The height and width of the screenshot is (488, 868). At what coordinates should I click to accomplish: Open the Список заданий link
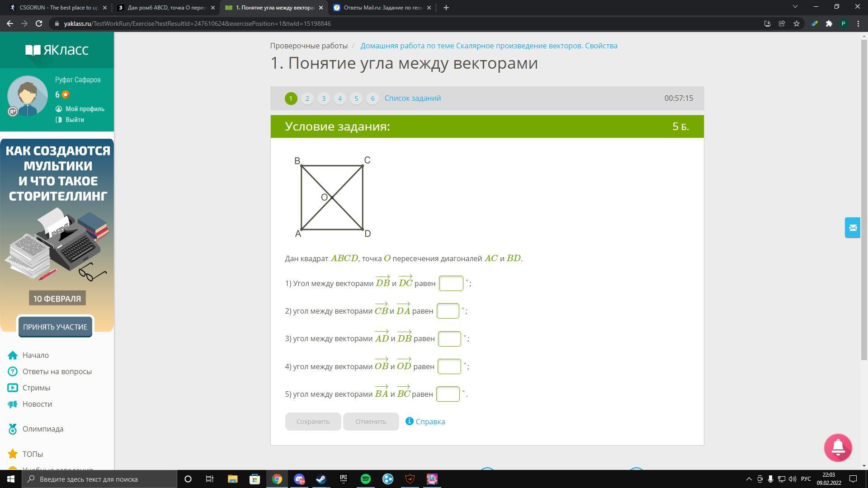[412, 98]
